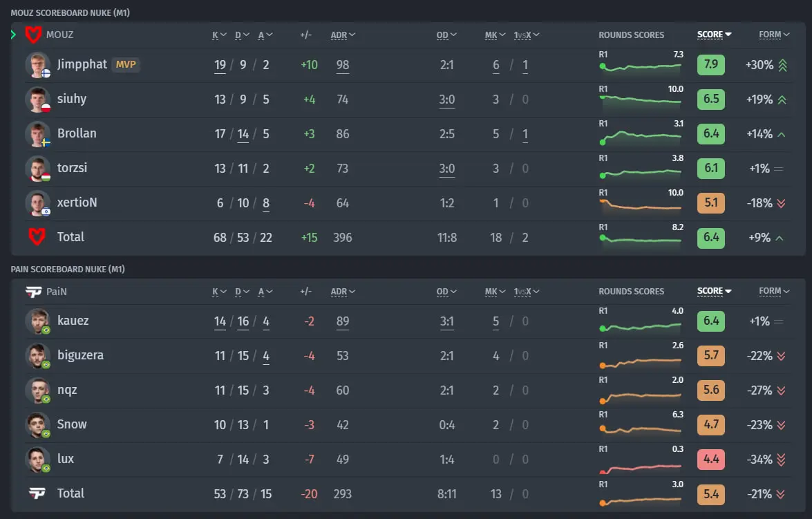Click xertioN's round scores graph
This screenshot has height=519, width=812.
(641, 203)
